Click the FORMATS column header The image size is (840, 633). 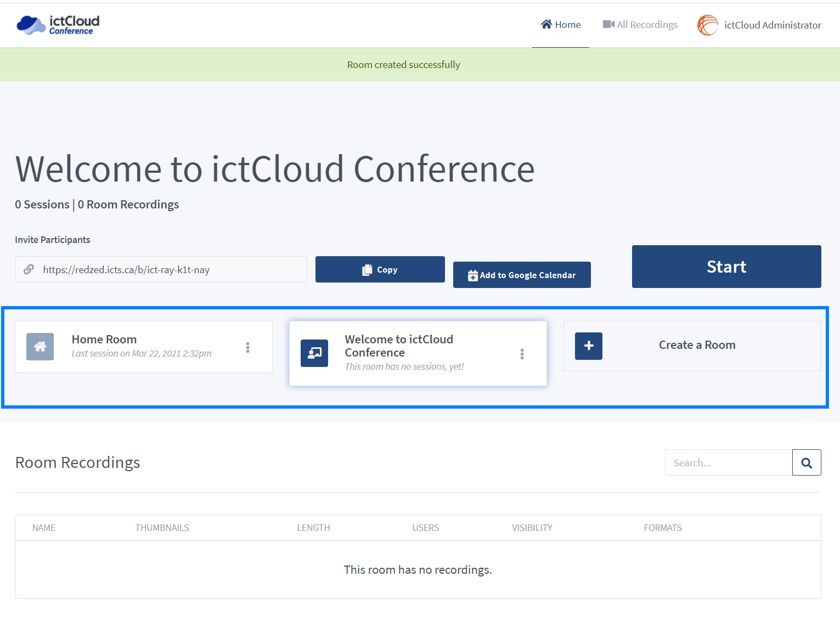(663, 528)
